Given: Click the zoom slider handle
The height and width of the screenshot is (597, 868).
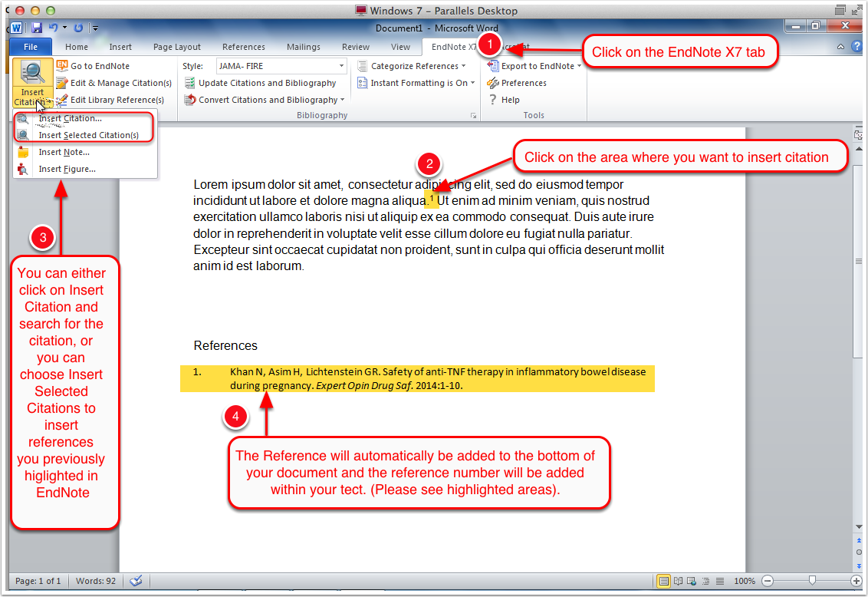Looking at the screenshot, I should point(812,580).
